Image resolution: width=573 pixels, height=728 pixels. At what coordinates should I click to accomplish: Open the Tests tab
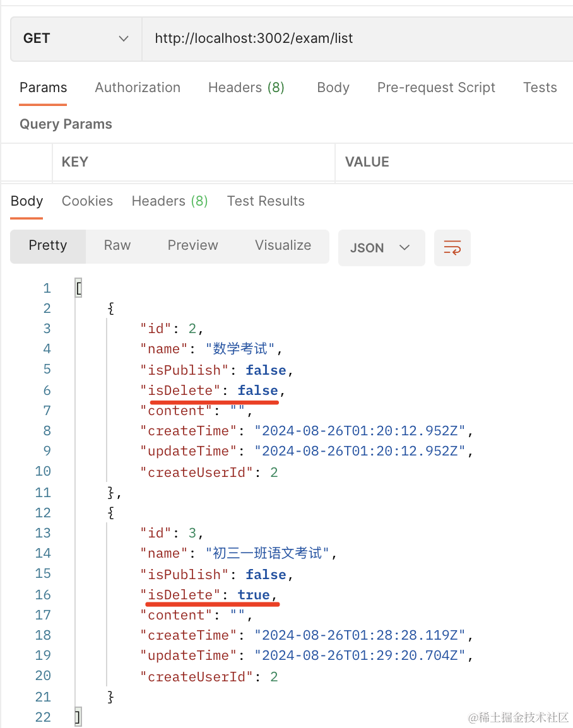[540, 88]
